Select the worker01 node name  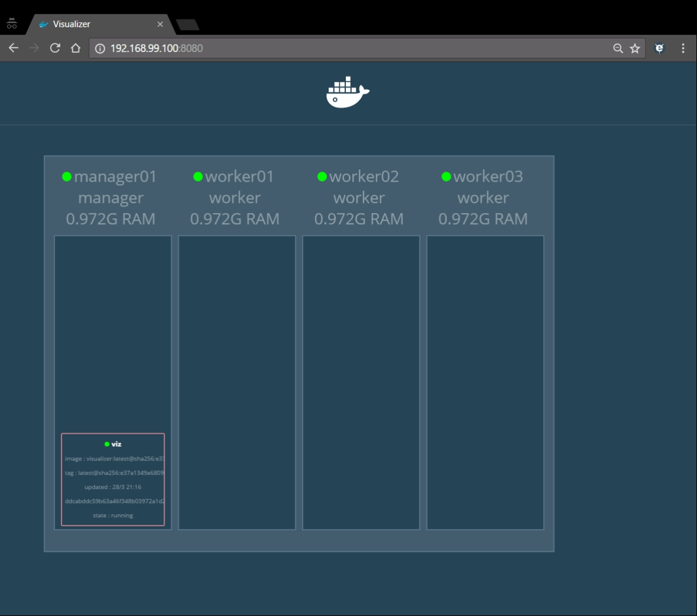tap(240, 177)
